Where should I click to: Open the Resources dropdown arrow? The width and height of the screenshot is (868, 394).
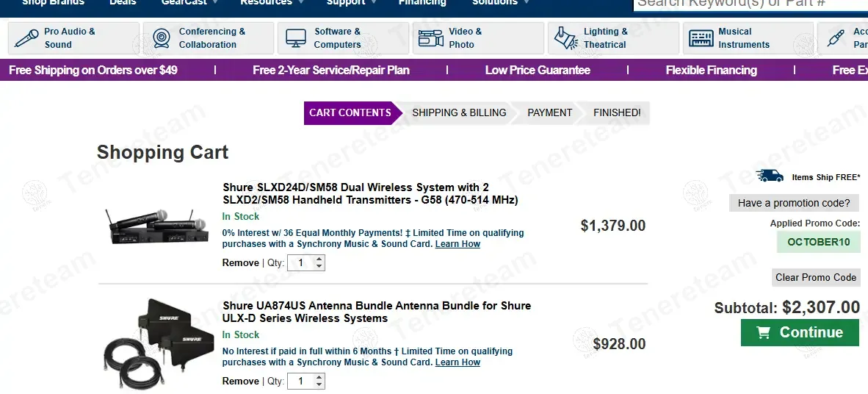(x=300, y=2)
